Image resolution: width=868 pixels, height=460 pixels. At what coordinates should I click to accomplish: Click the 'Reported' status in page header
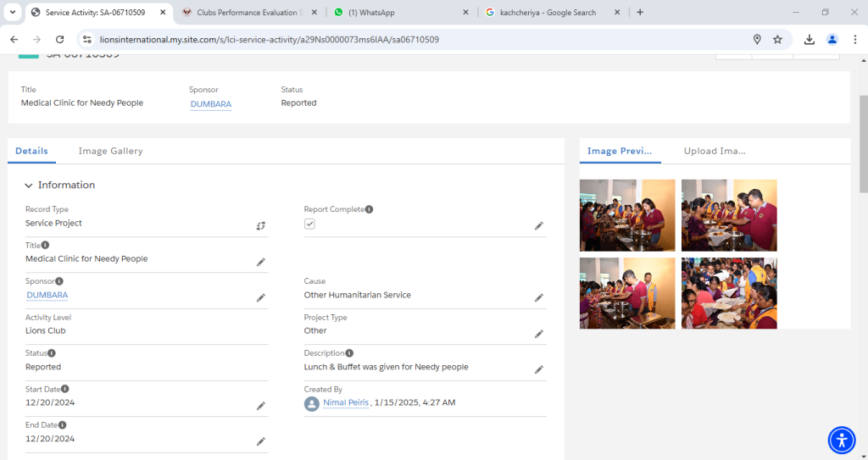[299, 103]
